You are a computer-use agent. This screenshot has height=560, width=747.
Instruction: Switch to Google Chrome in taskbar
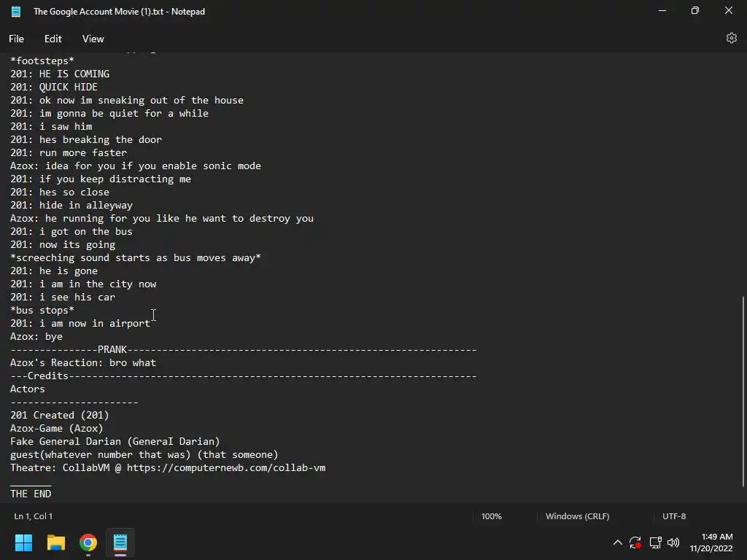pyautogui.click(x=88, y=542)
